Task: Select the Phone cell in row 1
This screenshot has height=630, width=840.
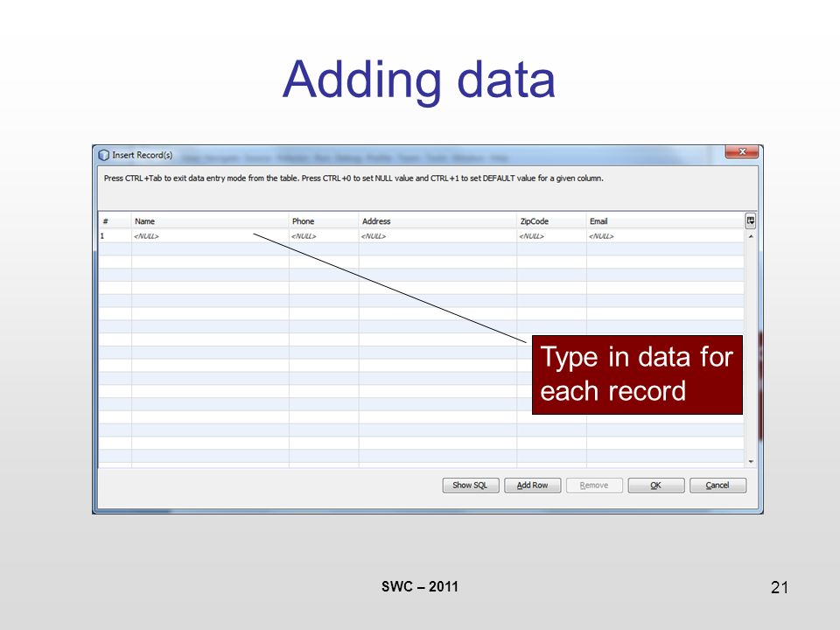Action: click(324, 235)
